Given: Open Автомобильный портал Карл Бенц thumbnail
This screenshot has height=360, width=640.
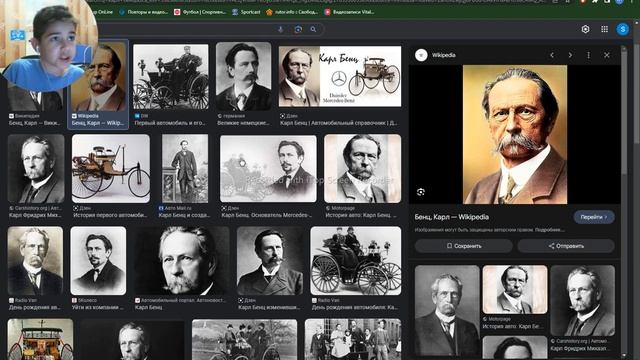Looking at the screenshot, I should [182, 261].
